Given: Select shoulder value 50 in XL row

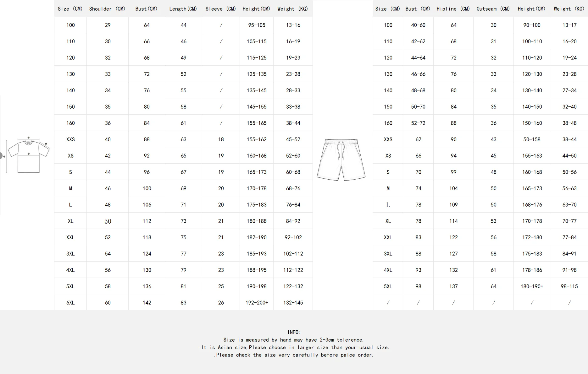Looking at the screenshot, I should [x=108, y=221].
